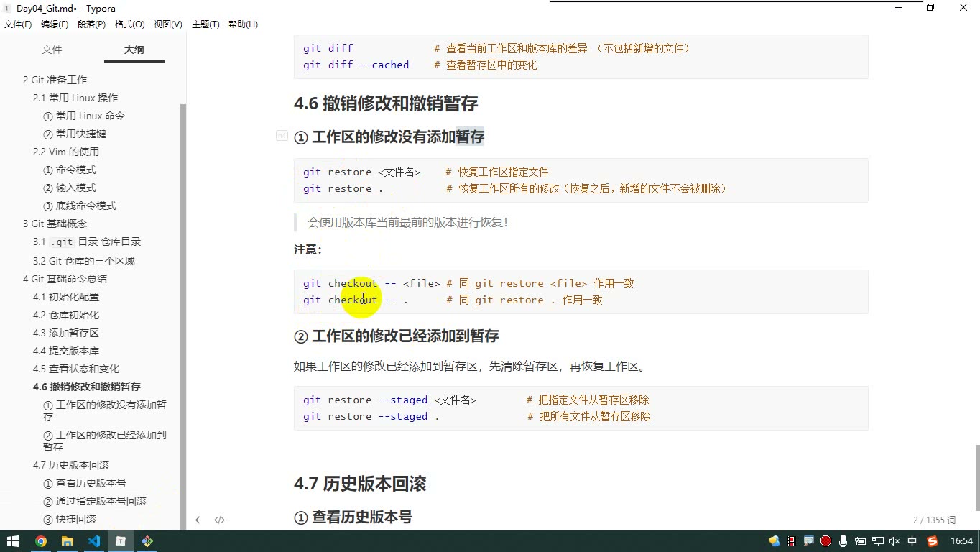Click the H4 heading marker icon
Screen dimensions: 980x552
click(282, 136)
